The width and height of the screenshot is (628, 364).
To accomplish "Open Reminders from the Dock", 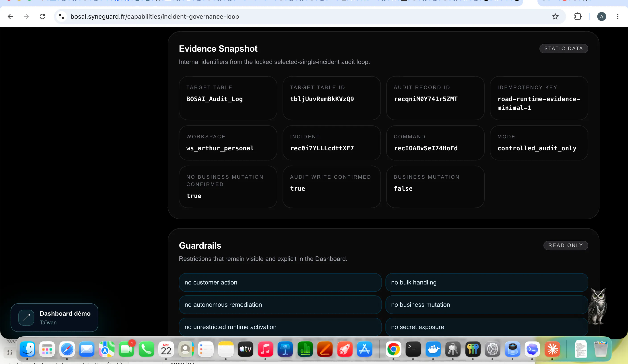I will point(206,349).
